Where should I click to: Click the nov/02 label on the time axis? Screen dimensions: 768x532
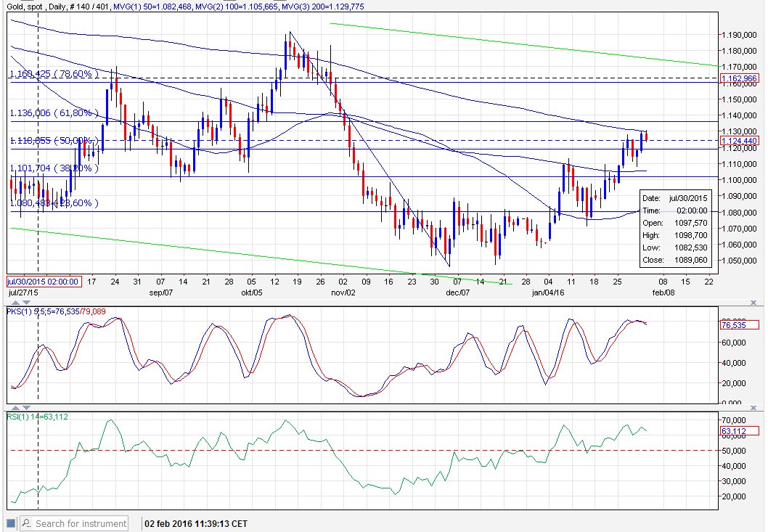(343, 292)
